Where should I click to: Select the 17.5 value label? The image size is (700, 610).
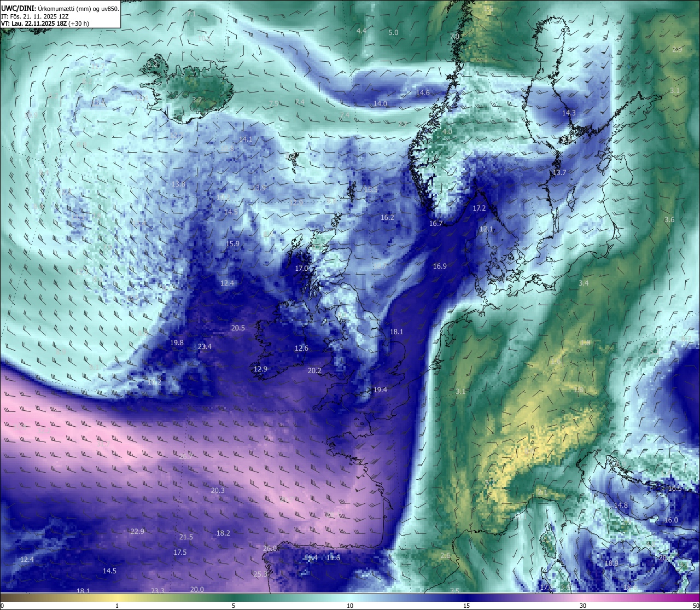(180, 553)
